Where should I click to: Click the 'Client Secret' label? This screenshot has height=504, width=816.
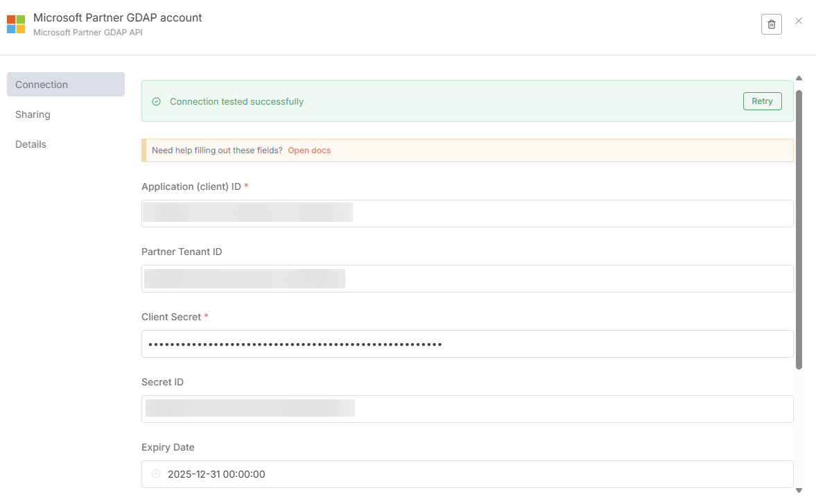point(171,317)
